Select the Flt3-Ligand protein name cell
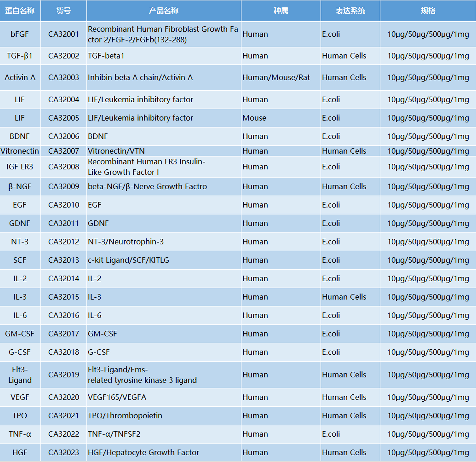 point(20,375)
